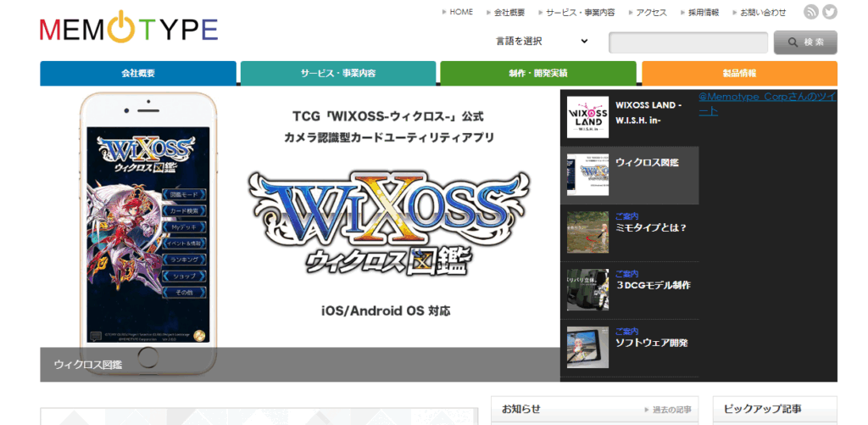Click ご案内 label above ミモタイプとは？
868x425 pixels.
(626, 216)
